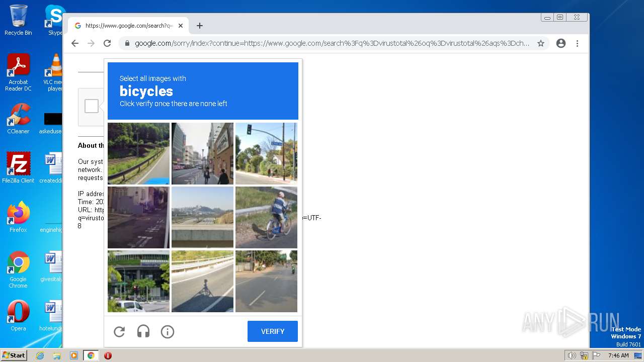Open the Chrome profile account icon

click(x=561, y=43)
